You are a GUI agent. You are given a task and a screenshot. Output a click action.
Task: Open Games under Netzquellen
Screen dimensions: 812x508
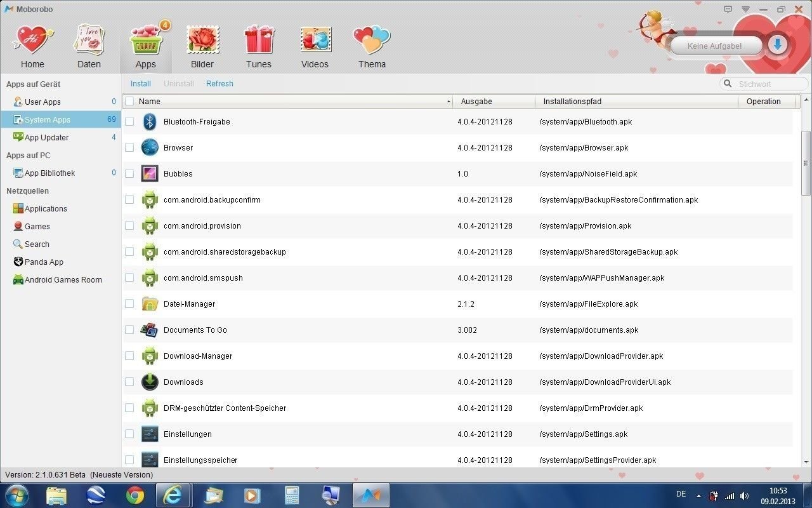[x=60, y=226]
